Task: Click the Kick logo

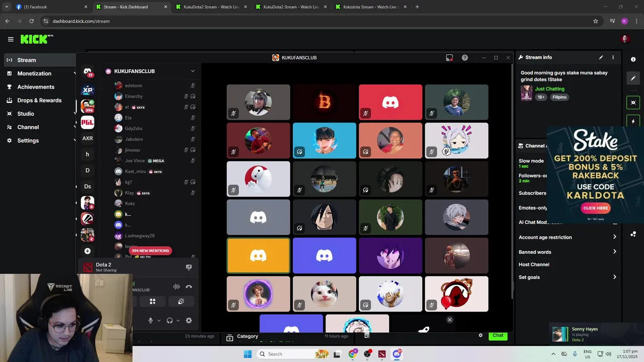Action: click(x=37, y=39)
